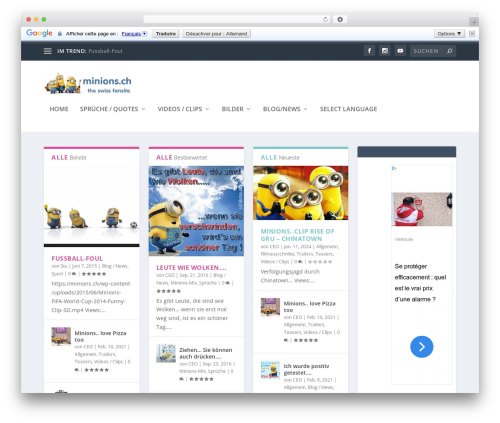Open Ich wurde positiv getestet post
This screenshot has height=423, width=500.
tap(306, 369)
